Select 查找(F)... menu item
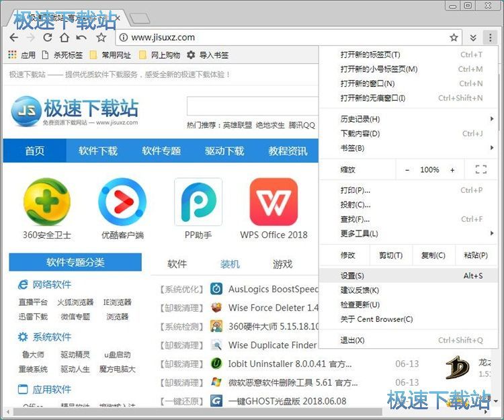Image resolution: width=504 pixels, height=420 pixels. point(408,219)
